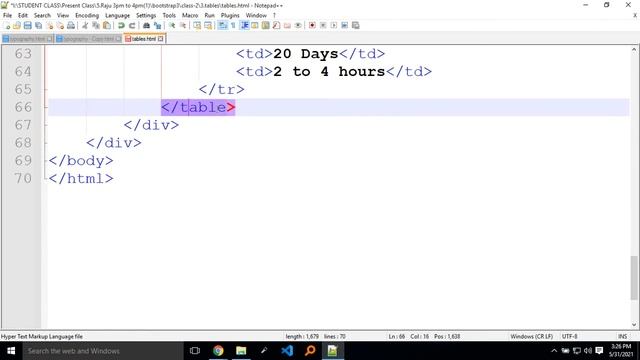The image size is (640, 360).
Task: Click the Stop Recording macro icon
Action: 323,25
